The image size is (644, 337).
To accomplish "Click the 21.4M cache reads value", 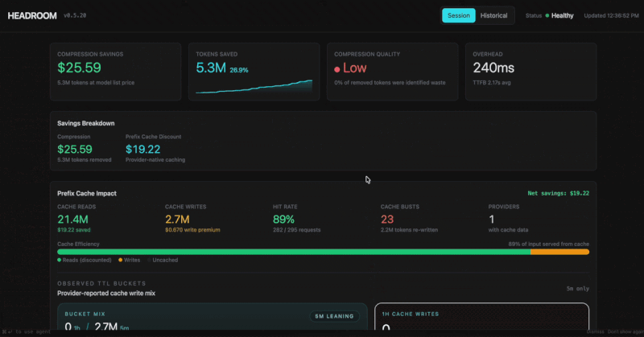I will coord(72,220).
